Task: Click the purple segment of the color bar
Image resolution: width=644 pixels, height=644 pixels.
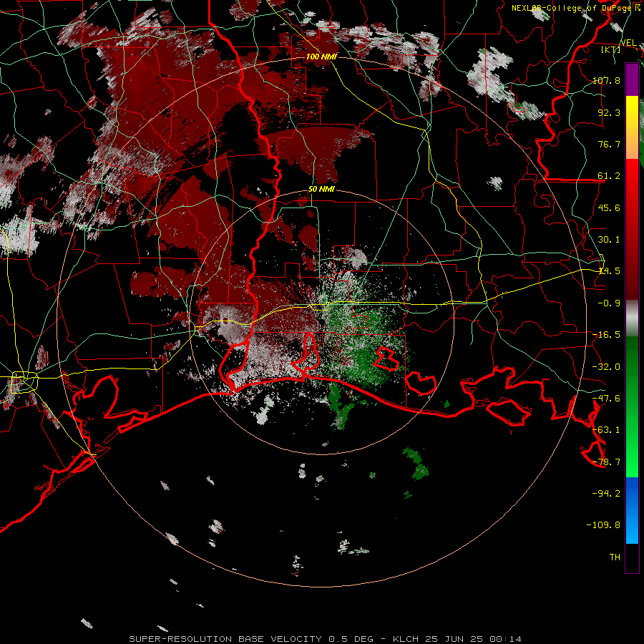Action: click(x=632, y=79)
